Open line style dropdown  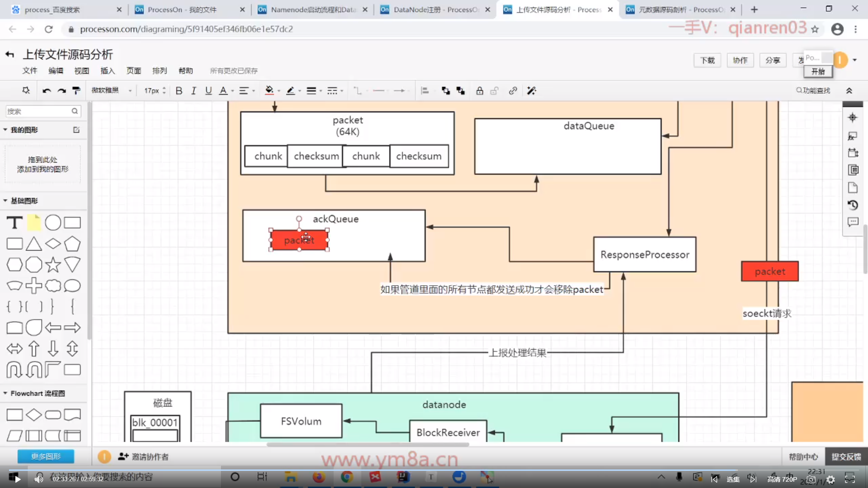[332, 91]
